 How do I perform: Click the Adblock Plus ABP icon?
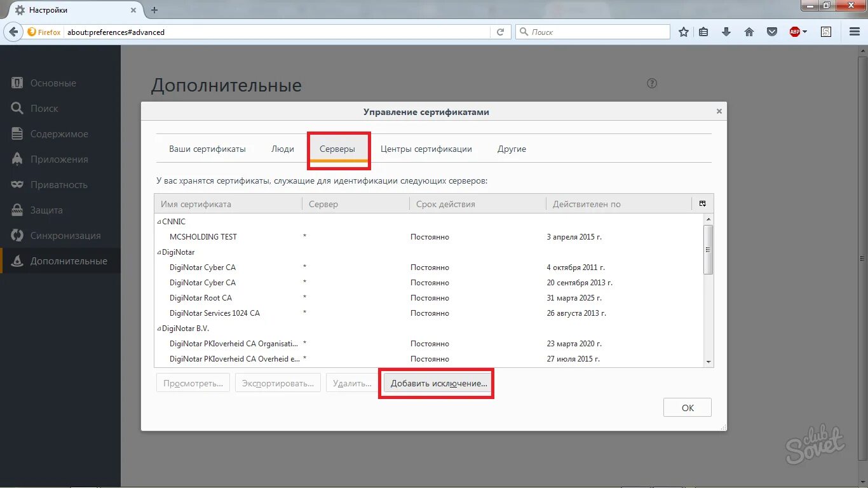[795, 32]
